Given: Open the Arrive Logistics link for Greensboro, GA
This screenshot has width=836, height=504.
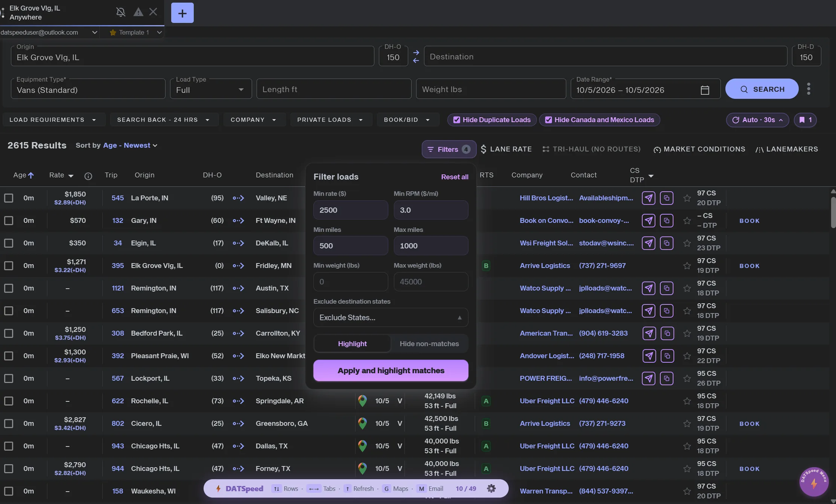Looking at the screenshot, I should coord(544,423).
